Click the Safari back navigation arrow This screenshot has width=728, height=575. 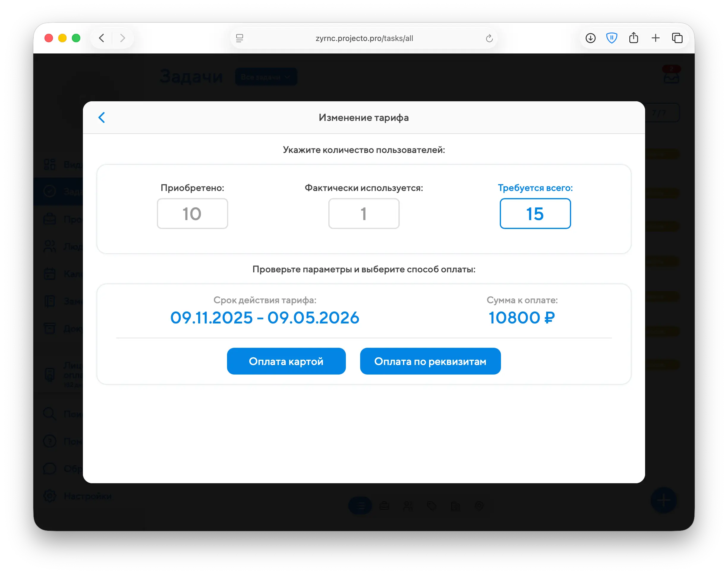point(102,38)
